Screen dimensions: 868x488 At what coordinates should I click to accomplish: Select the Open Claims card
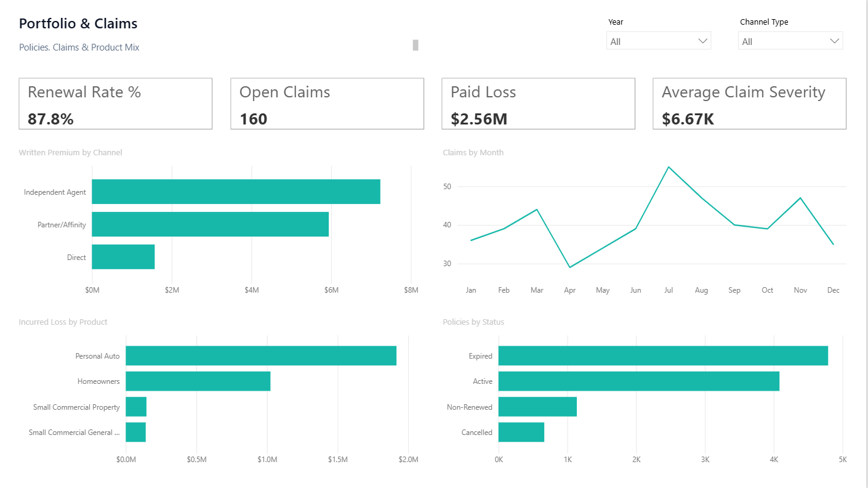click(327, 104)
